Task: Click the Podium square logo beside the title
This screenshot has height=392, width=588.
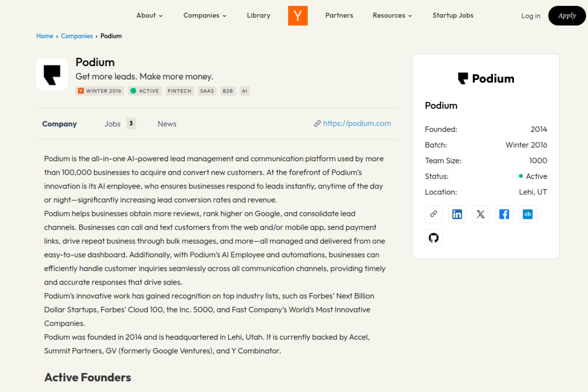Action: (52, 74)
